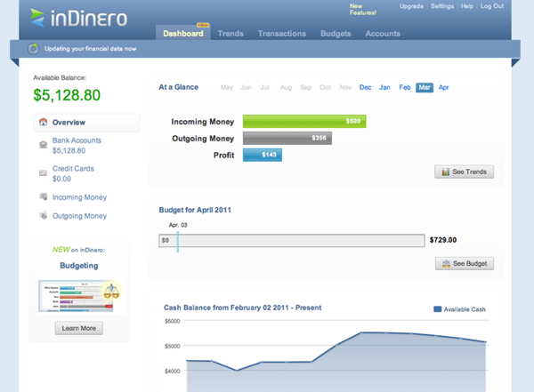Click the greyed May month
Image resolution: width=534 pixels, height=392 pixels.
[226, 87]
